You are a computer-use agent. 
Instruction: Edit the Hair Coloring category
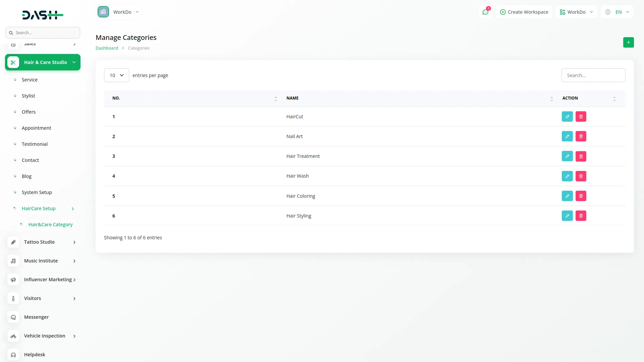567,196
